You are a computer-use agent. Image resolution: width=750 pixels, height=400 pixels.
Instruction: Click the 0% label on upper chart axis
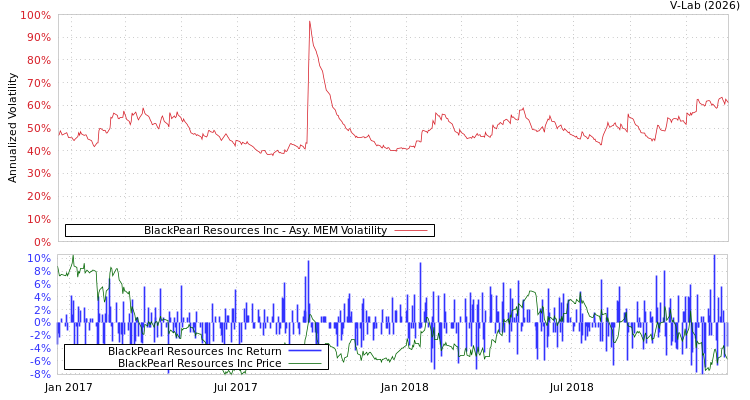coord(42,242)
